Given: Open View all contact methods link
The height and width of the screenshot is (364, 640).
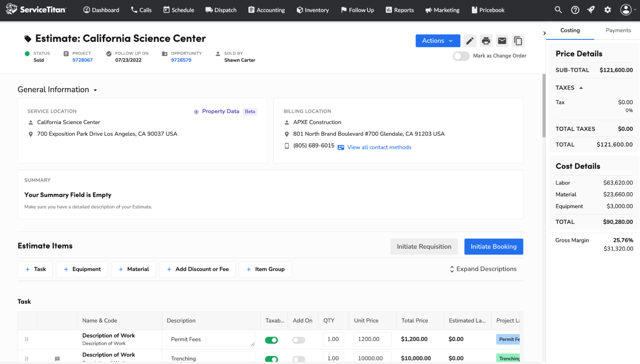Looking at the screenshot, I should tap(379, 147).
